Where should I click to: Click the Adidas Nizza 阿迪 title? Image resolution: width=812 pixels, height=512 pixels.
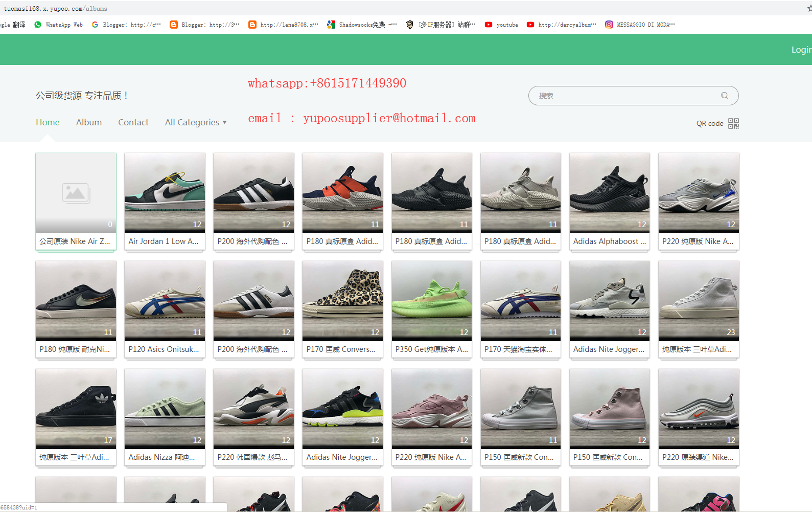pos(161,457)
